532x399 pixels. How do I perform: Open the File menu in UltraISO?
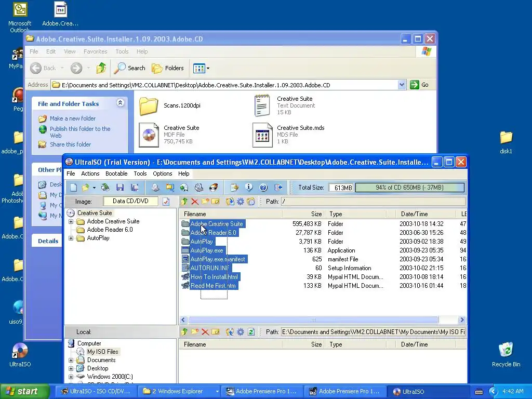click(71, 174)
